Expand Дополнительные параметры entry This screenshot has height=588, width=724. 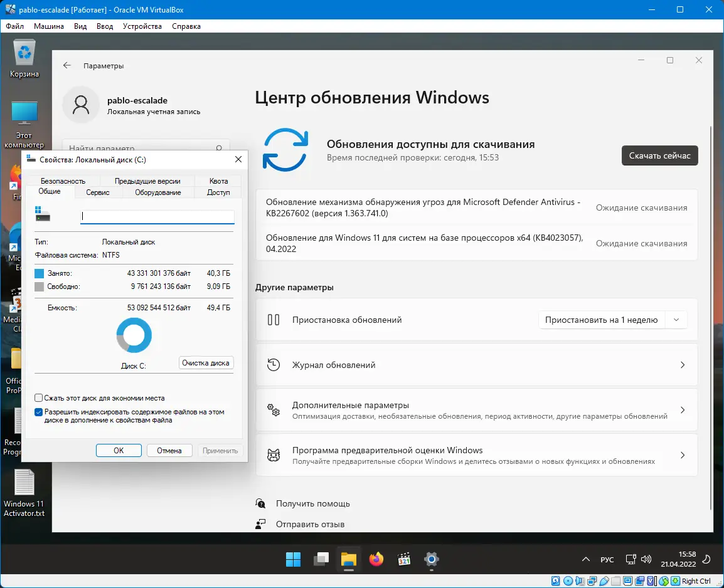477,410
